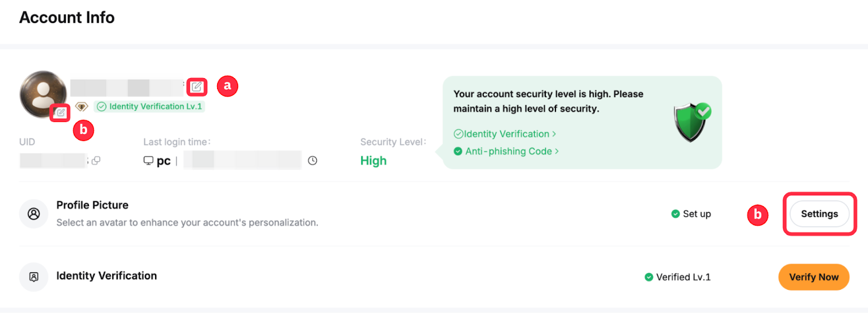Click the Profile Picture row person icon
The image size is (868, 313).
click(x=34, y=214)
